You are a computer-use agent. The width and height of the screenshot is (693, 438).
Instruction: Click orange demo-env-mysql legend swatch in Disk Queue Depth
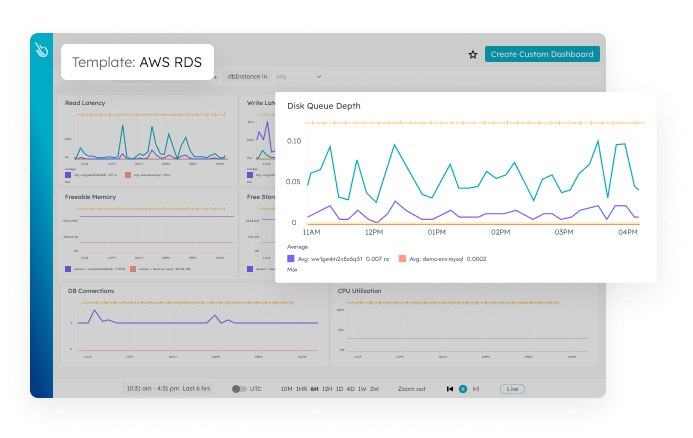pyautogui.click(x=402, y=259)
